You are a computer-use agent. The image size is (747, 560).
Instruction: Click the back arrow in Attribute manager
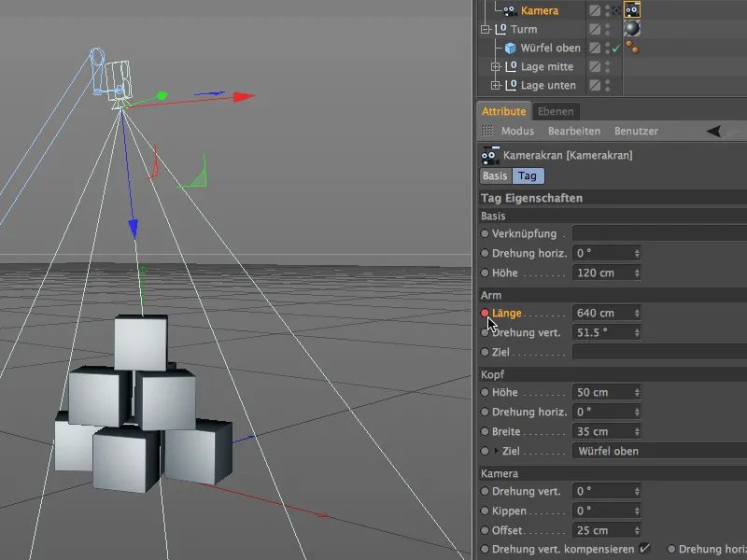pos(713,131)
